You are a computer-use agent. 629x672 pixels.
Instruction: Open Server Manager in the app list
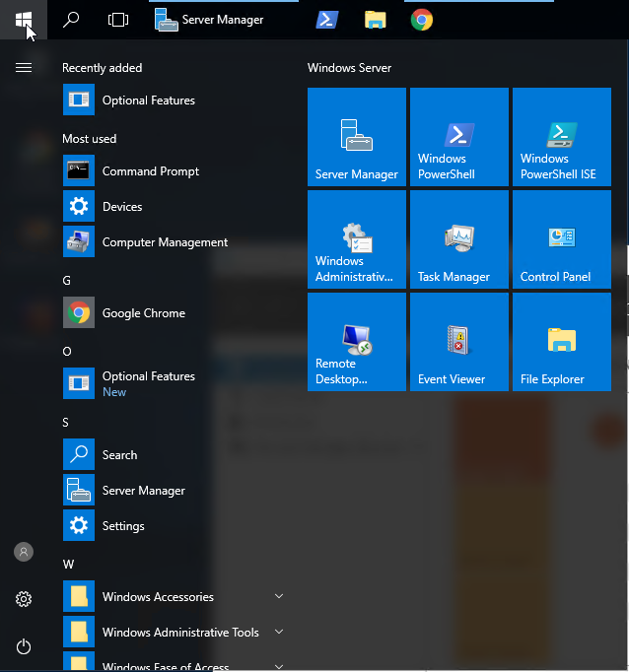click(175, 490)
